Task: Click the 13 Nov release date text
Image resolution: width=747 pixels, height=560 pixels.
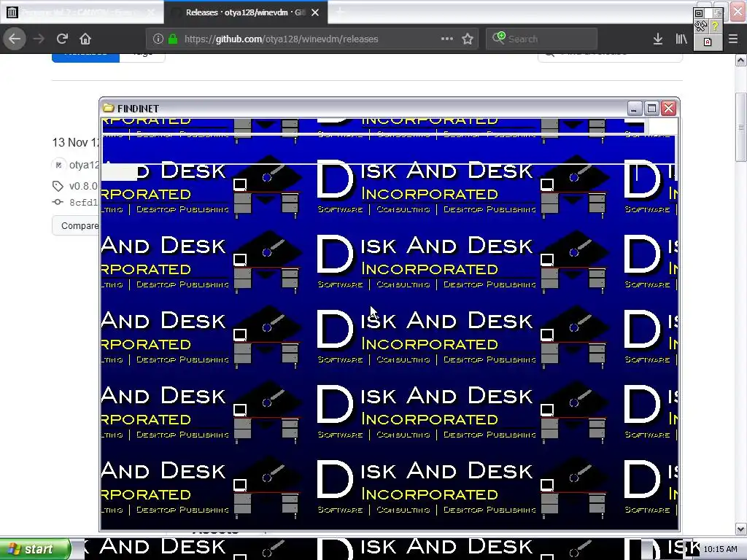Action: tap(76, 142)
